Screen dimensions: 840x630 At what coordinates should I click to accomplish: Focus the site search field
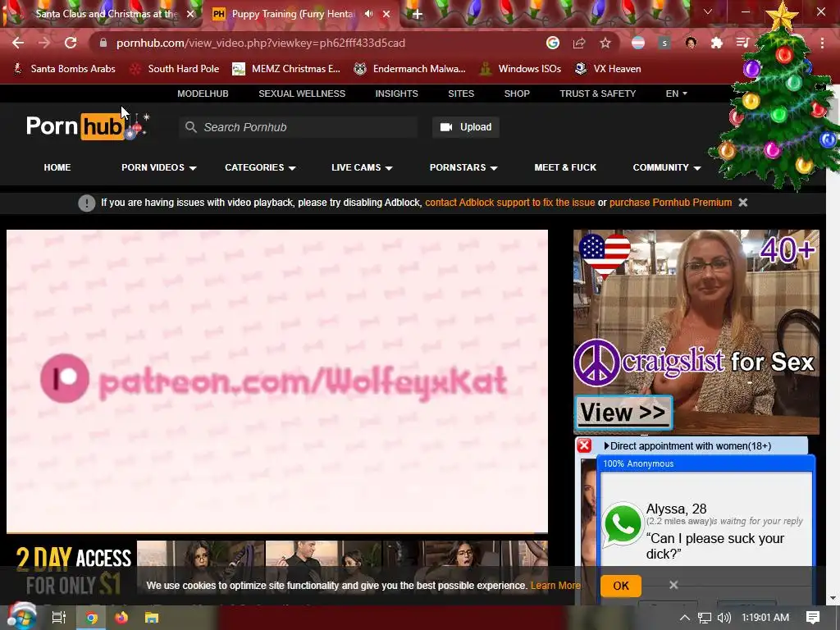click(x=299, y=127)
